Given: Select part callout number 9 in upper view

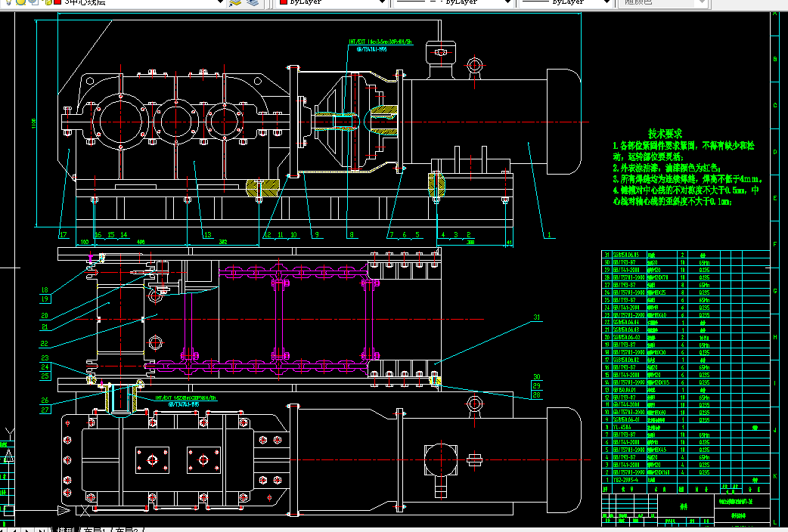Looking at the screenshot, I should (x=317, y=234).
